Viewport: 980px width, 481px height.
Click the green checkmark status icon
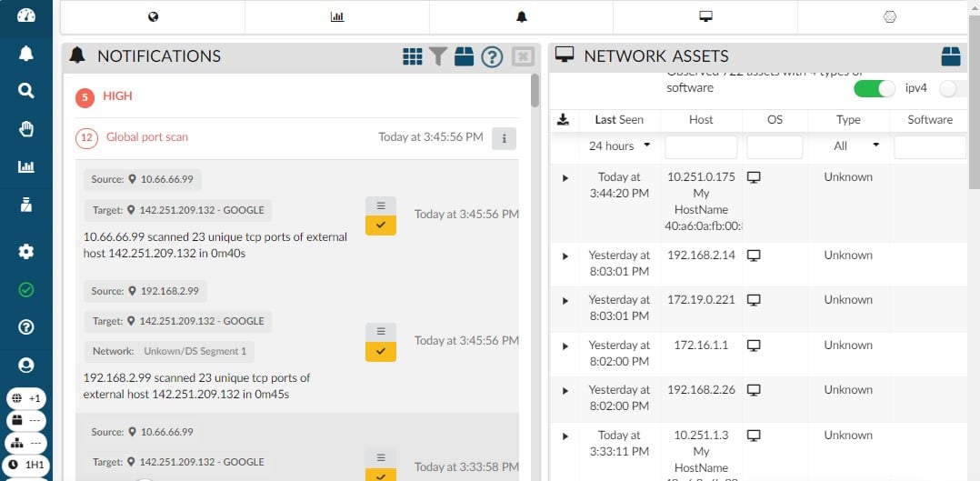25,290
